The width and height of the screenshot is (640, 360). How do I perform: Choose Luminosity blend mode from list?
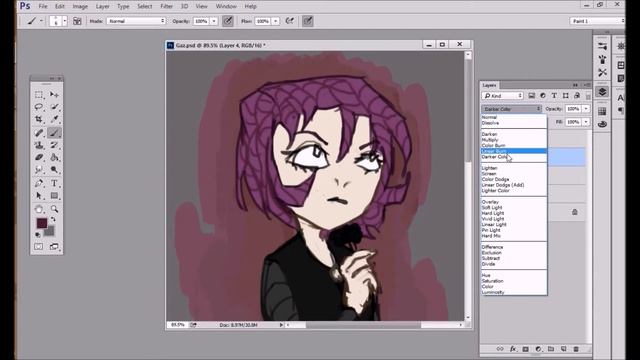(514, 292)
